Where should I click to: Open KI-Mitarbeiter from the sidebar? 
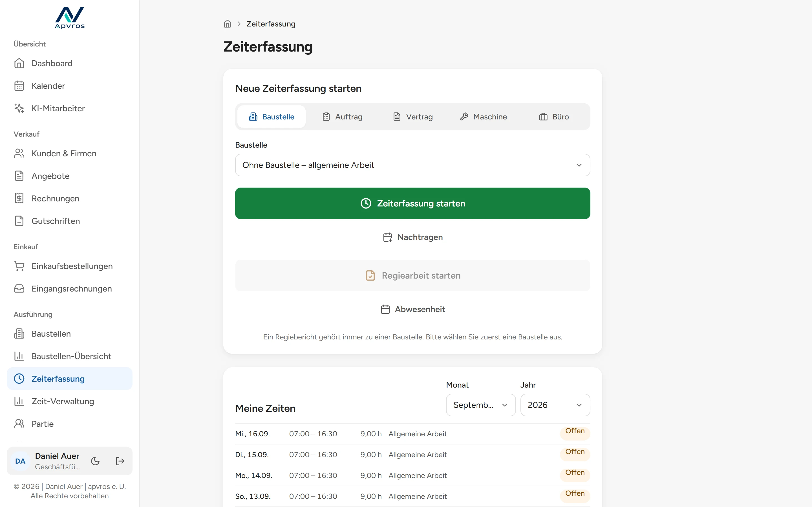click(x=70, y=108)
